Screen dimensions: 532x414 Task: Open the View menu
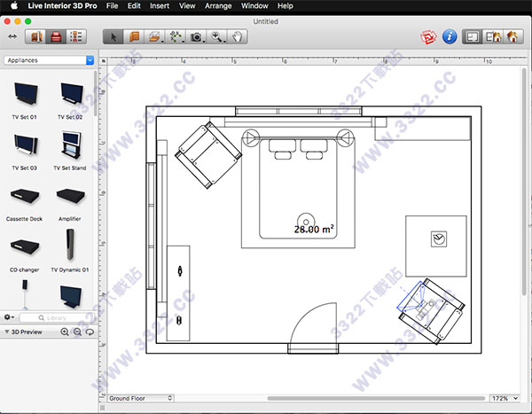[187, 6]
